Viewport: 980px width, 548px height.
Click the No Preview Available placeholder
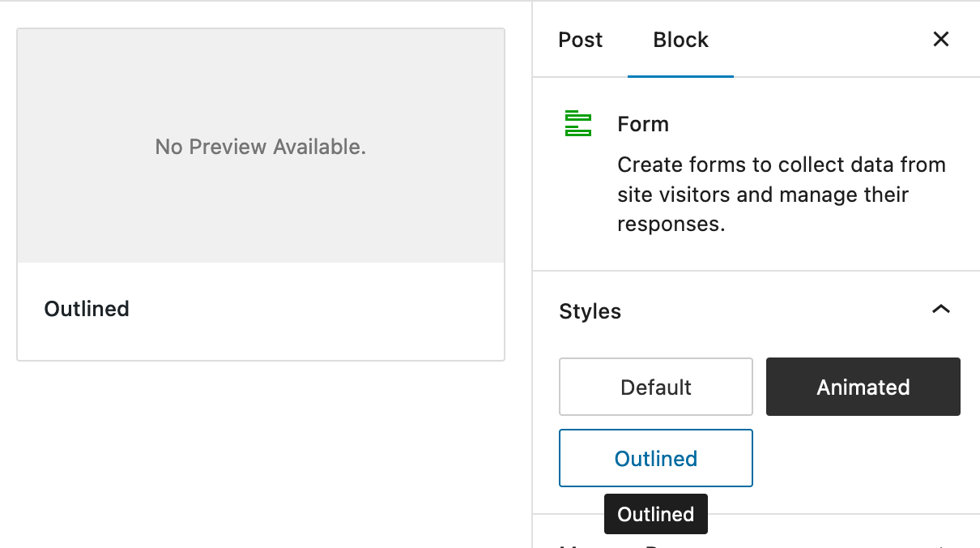pos(260,145)
